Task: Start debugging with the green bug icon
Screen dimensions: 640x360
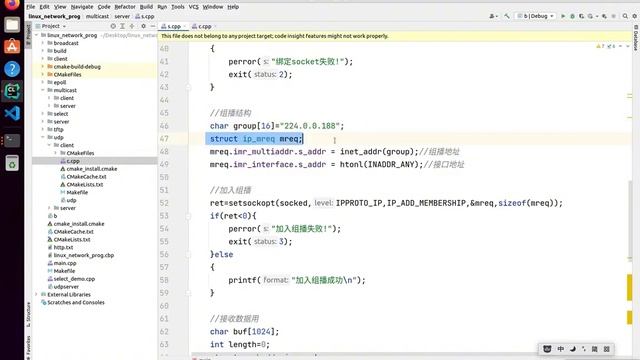Action: 572,16
